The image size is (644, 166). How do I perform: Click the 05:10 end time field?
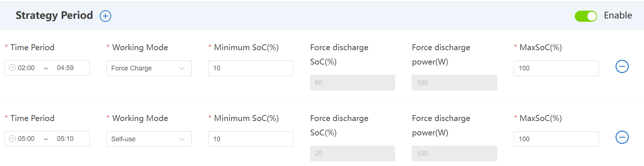pyautogui.click(x=65, y=139)
